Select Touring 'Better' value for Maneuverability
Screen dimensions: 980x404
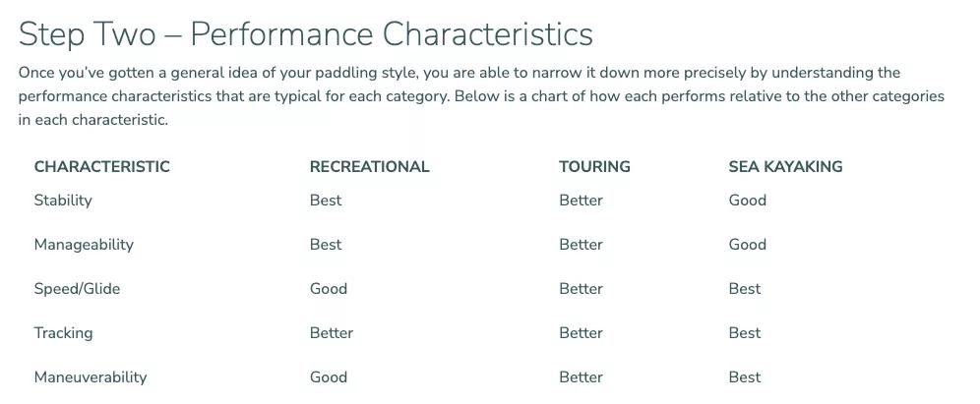pos(581,377)
